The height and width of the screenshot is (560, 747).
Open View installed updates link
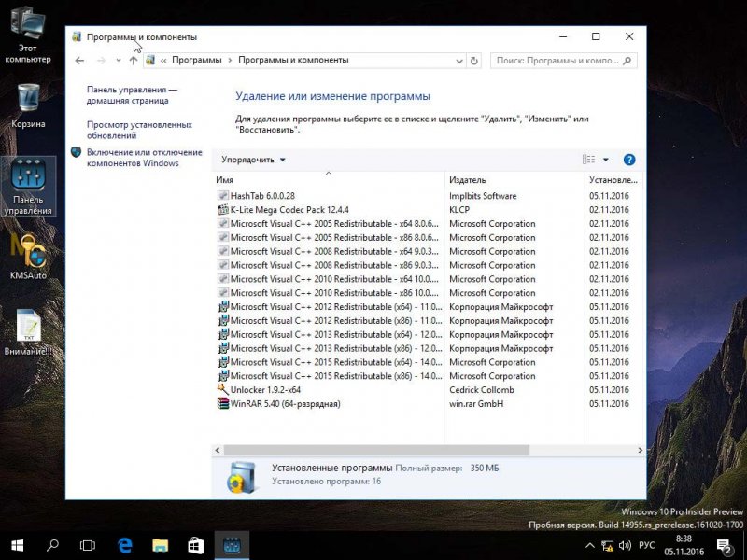tap(139, 130)
